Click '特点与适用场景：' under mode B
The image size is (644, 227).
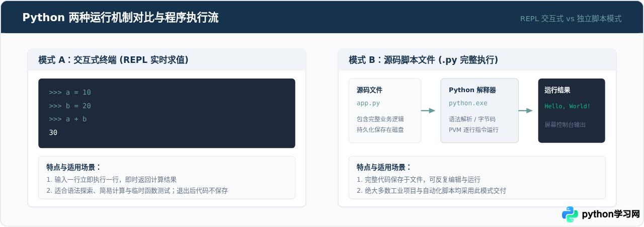pos(384,168)
